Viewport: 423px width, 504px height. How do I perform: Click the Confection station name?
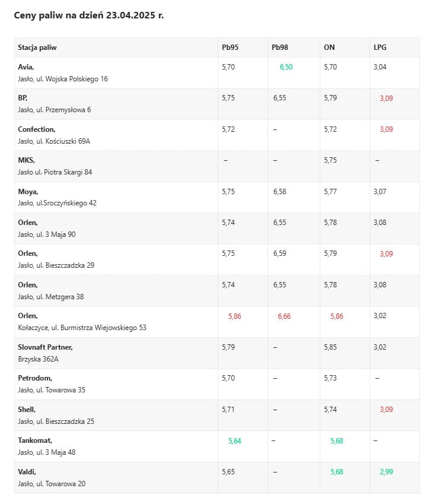click(x=37, y=129)
